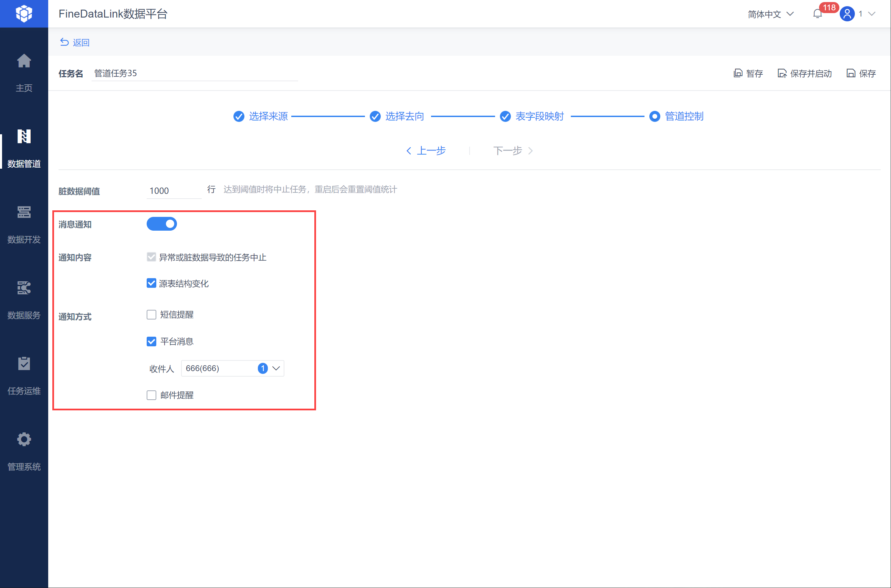This screenshot has width=891, height=588.
Task: Enable the 短信提醒 checkbox
Action: pyautogui.click(x=151, y=315)
